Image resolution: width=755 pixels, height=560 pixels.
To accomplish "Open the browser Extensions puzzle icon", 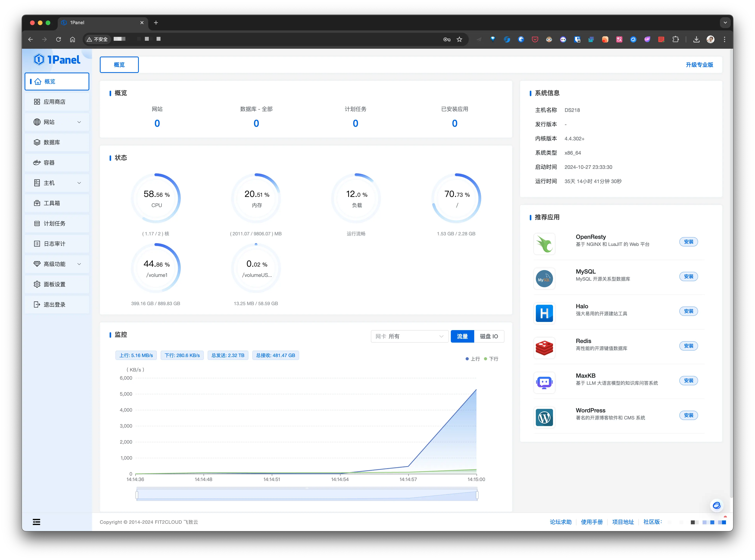I will pos(675,40).
